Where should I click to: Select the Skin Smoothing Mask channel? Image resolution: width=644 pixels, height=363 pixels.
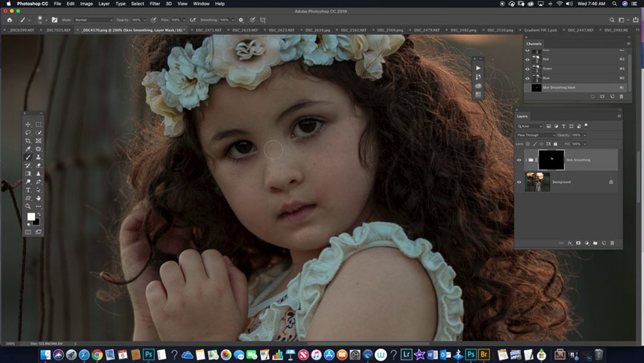pyautogui.click(x=576, y=88)
